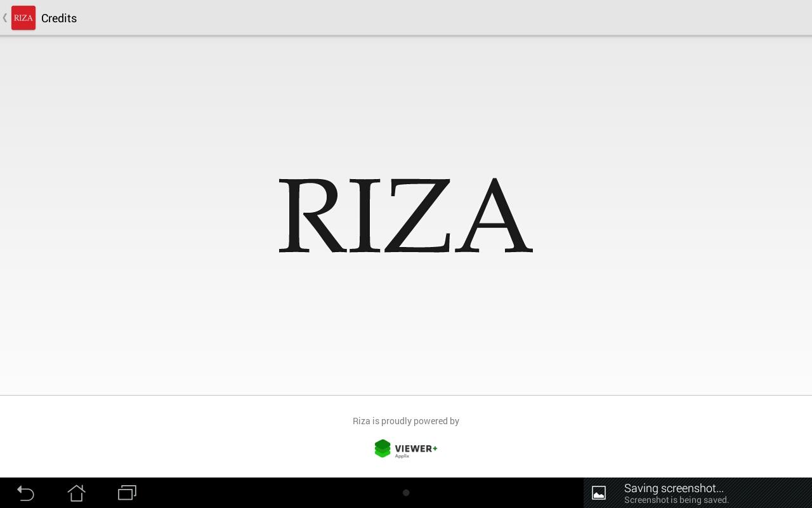Tap the Android back navigation button
812x508 pixels.
coord(25,493)
